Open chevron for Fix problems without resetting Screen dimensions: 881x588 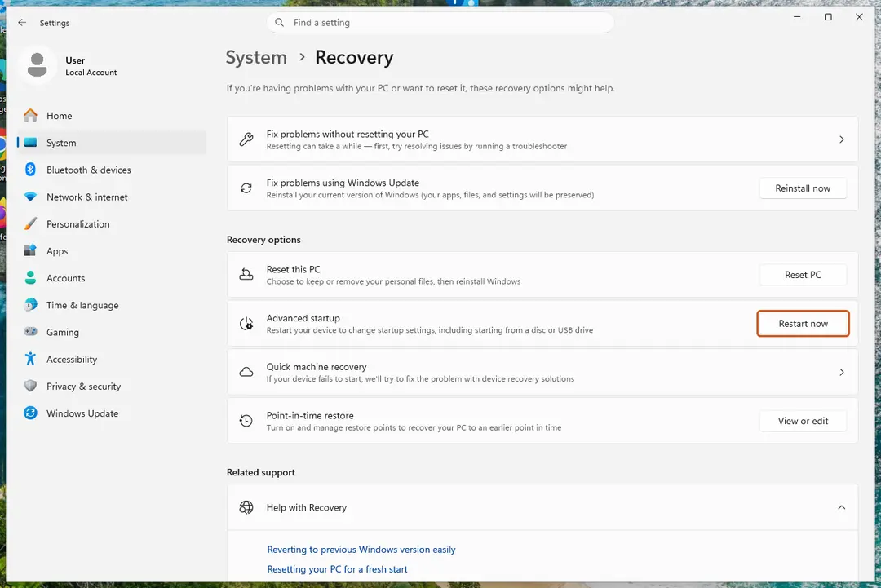click(x=841, y=139)
